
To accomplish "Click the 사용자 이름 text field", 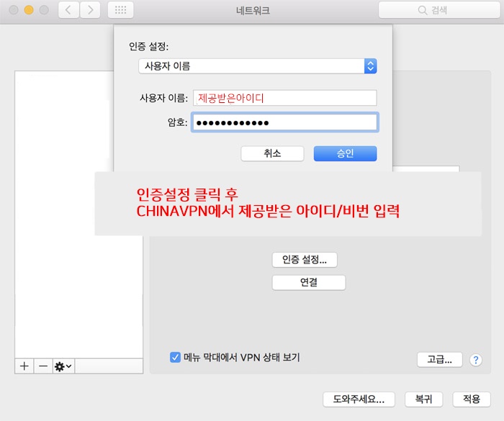I will [284, 98].
